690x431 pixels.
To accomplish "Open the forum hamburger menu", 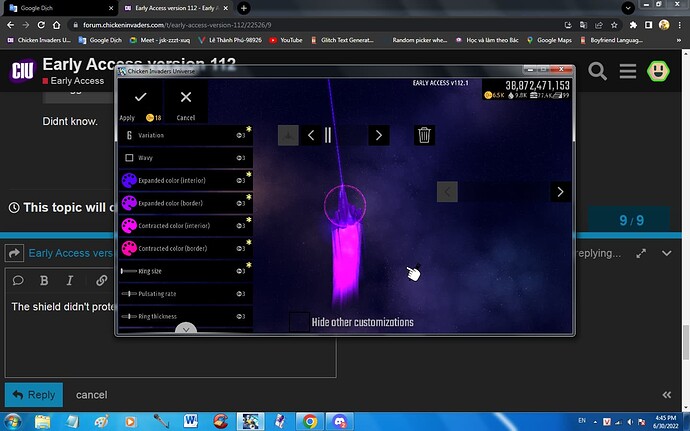I will [628, 72].
